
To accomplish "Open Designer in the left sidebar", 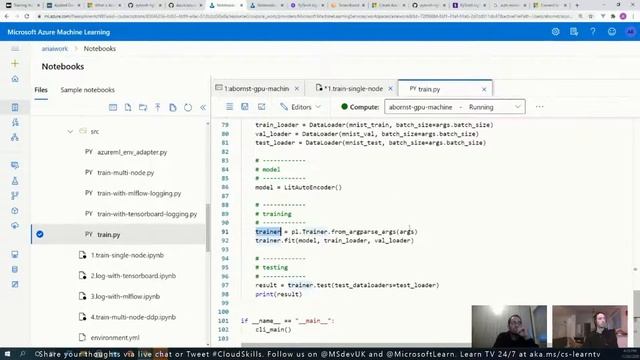I will coord(15,137).
